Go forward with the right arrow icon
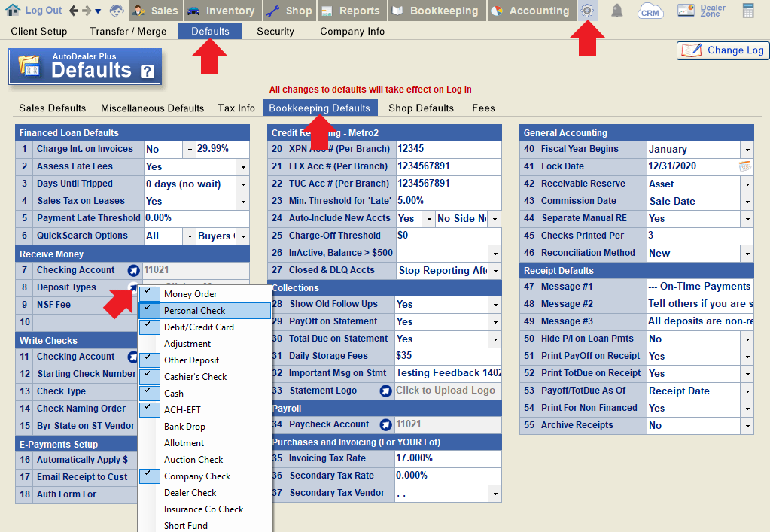Viewport: 770px width, 532px height. tap(87, 11)
